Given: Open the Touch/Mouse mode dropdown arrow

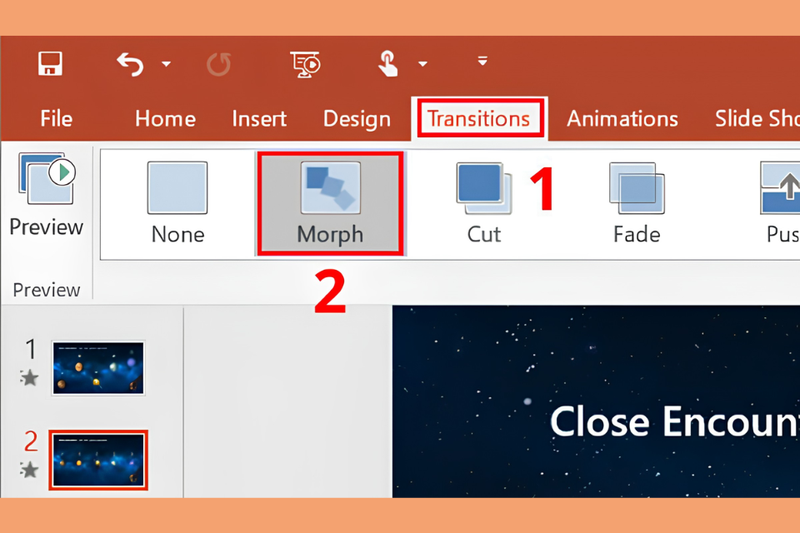Looking at the screenshot, I should pos(422,64).
